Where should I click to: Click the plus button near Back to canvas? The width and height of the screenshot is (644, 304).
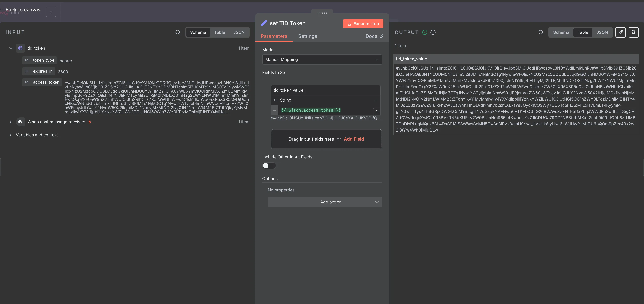point(51,12)
